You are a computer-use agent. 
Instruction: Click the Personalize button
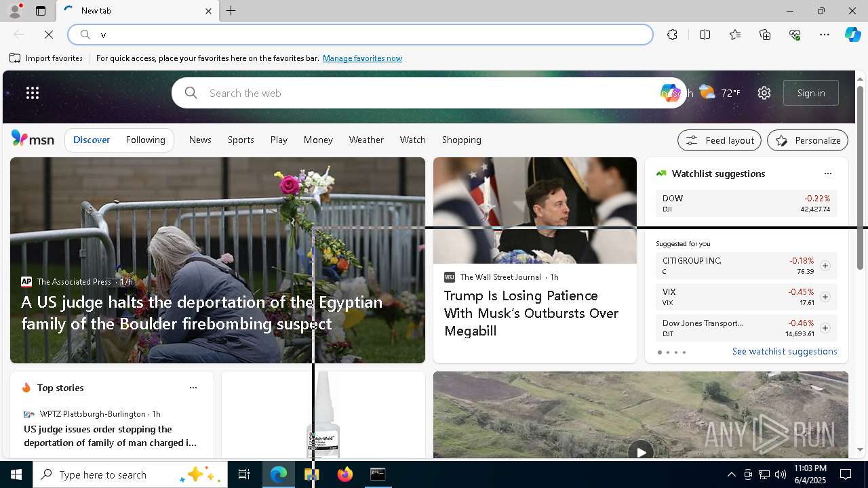pos(808,140)
